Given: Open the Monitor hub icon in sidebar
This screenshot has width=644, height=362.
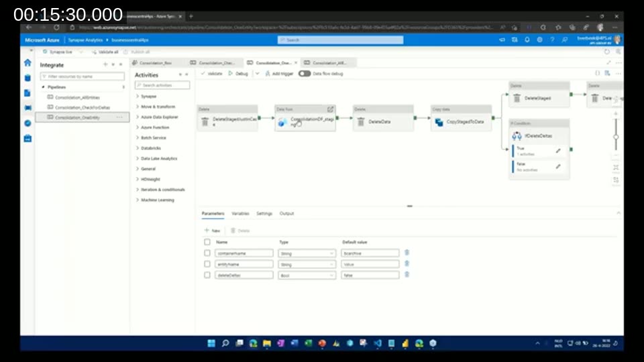Looking at the screenshot, I should (x=28, y=123).
